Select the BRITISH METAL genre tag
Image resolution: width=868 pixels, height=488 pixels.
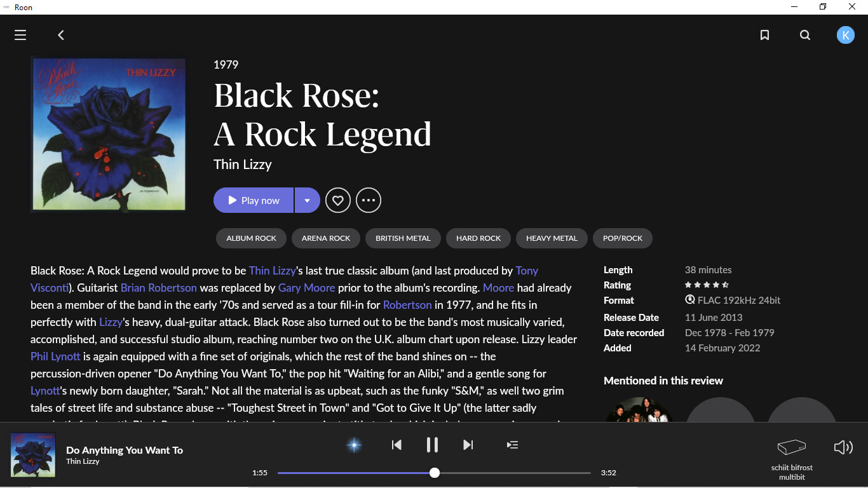coord(403,238)
